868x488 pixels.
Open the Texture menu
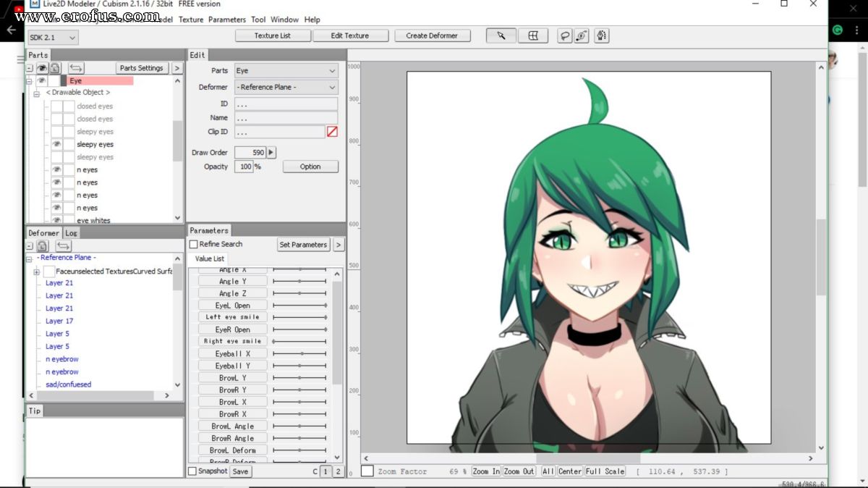click(x=191, y=20)
